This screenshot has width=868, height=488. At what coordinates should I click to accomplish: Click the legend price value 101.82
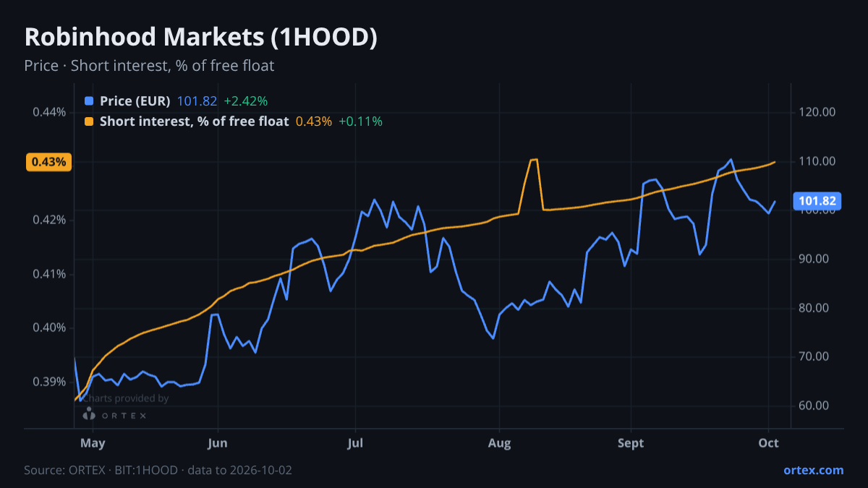tap(197, 101)
